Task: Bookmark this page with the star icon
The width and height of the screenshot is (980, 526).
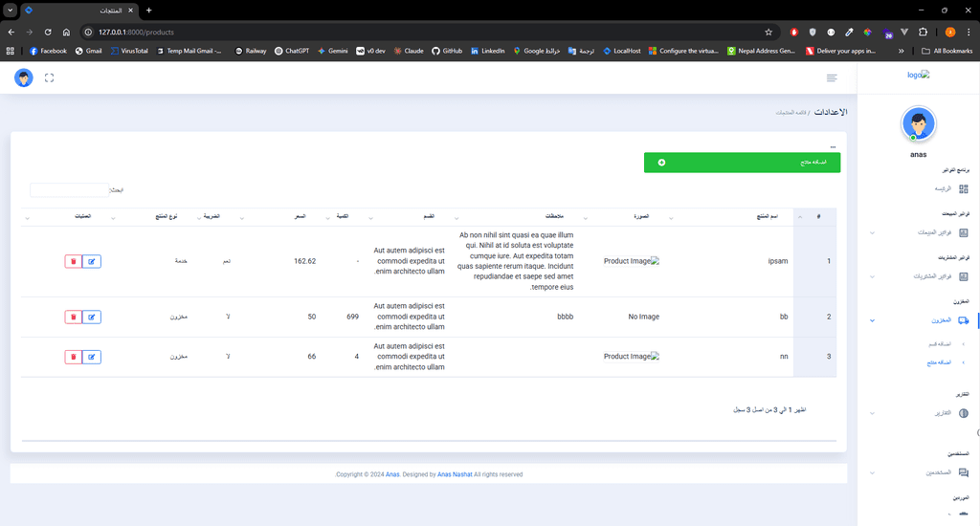Action: [768, 32]
